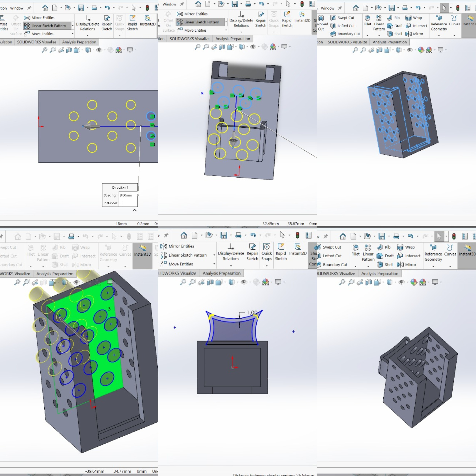Click Edit Appearance color ball, bottom-right window
476x476 pixels.
[414, 282]
